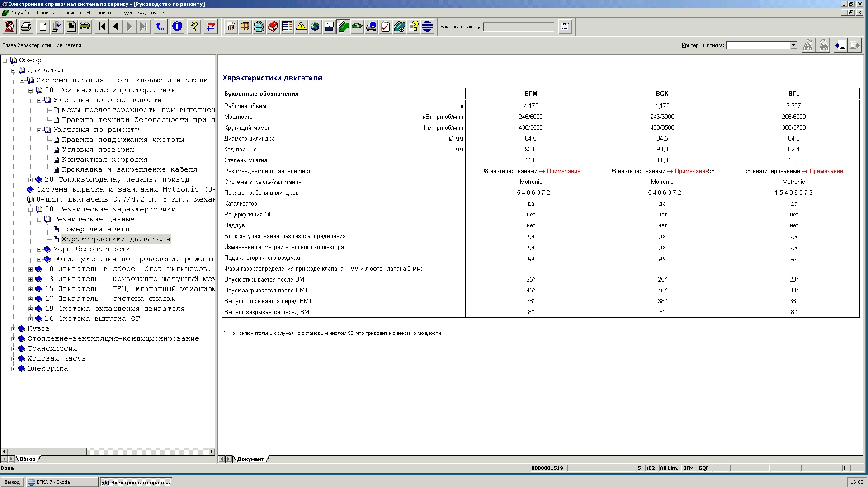Click the stacked teal trays icon
Viewport: 868px width, 488px height.
(259, 27)
